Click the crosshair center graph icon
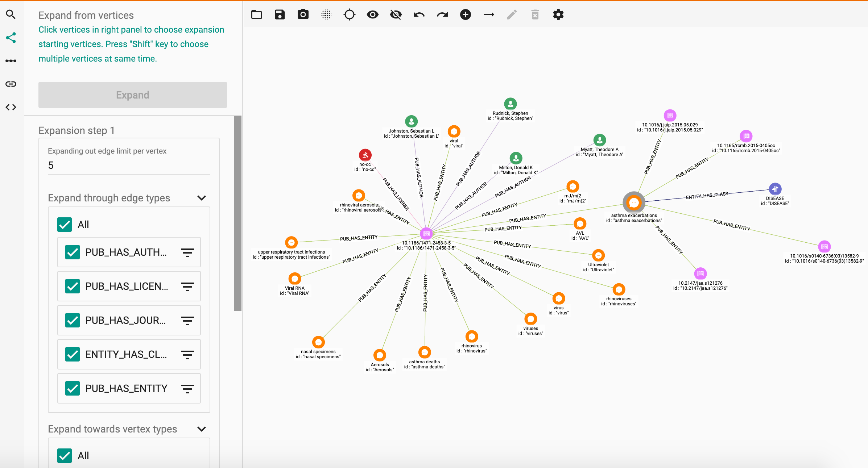The image size is (868, 468). pos(349,14)
